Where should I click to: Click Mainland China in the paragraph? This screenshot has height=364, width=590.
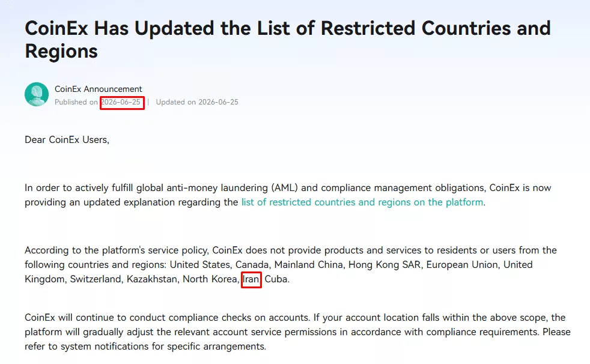tap(308, 265)
